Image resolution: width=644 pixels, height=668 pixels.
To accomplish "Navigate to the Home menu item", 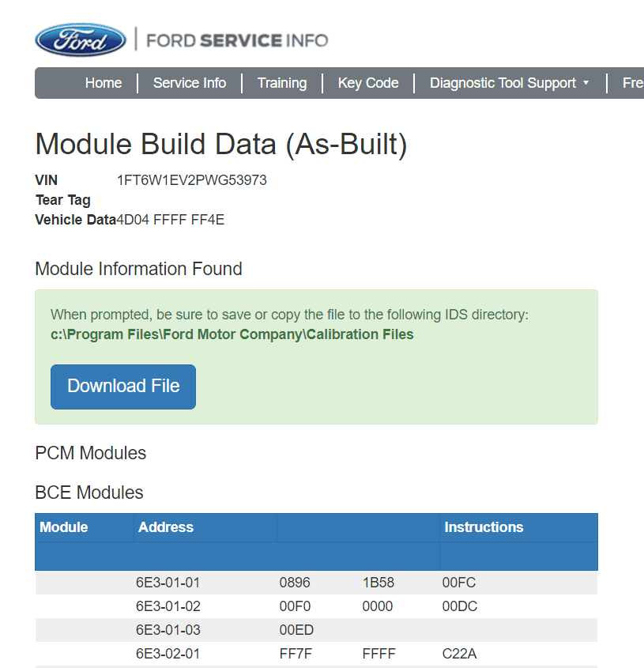I will tap(103, 82).
